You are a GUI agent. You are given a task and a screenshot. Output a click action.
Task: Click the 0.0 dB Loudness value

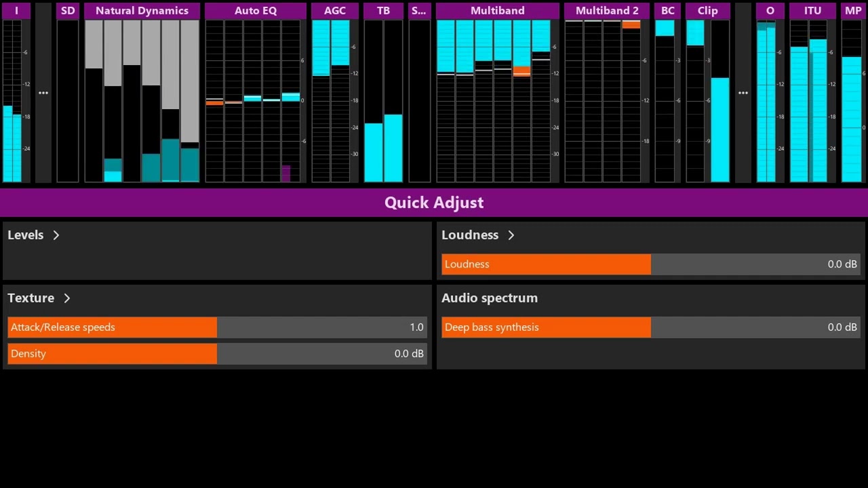[842, 264]
